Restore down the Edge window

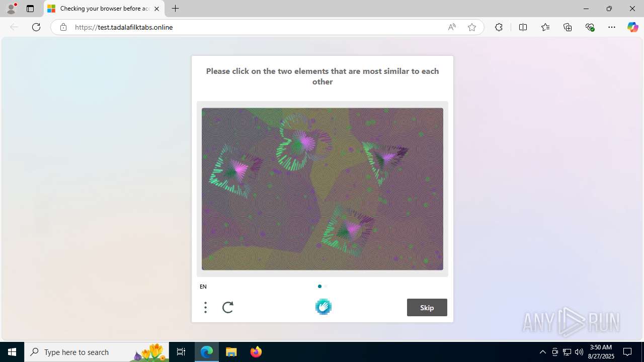[x=609, y=9]
